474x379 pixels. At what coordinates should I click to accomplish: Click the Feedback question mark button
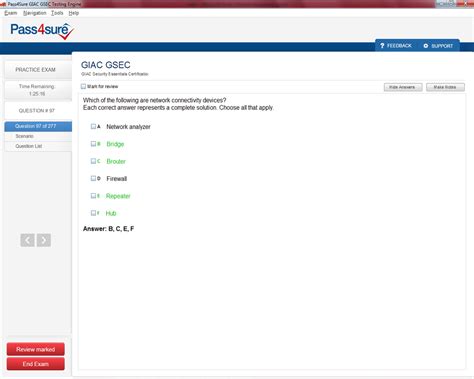(396, 46)
